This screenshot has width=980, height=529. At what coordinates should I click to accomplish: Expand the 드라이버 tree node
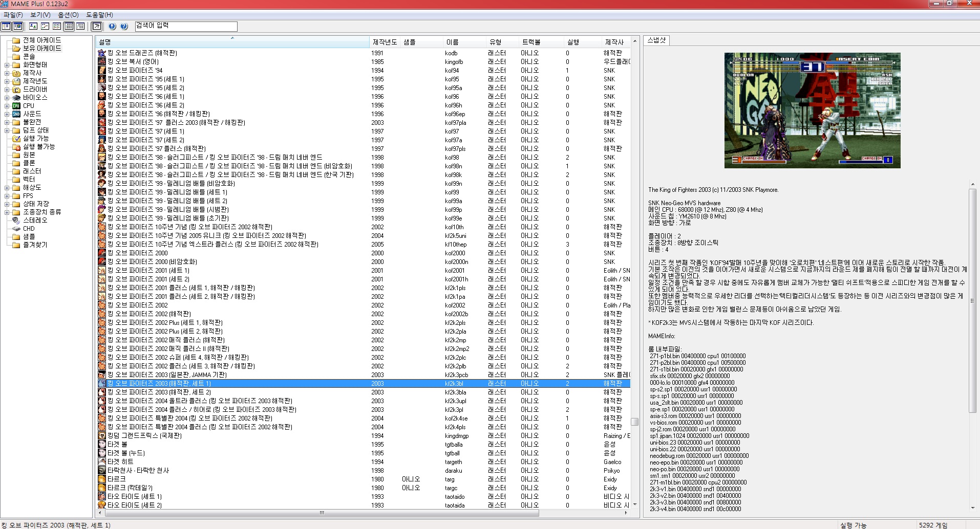point(7,90)
